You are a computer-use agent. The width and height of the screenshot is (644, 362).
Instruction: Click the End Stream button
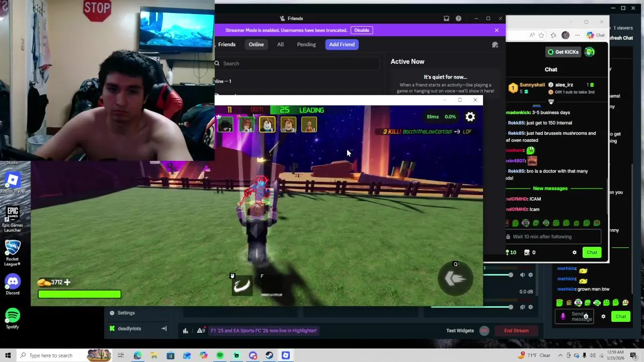click(516, 330)
